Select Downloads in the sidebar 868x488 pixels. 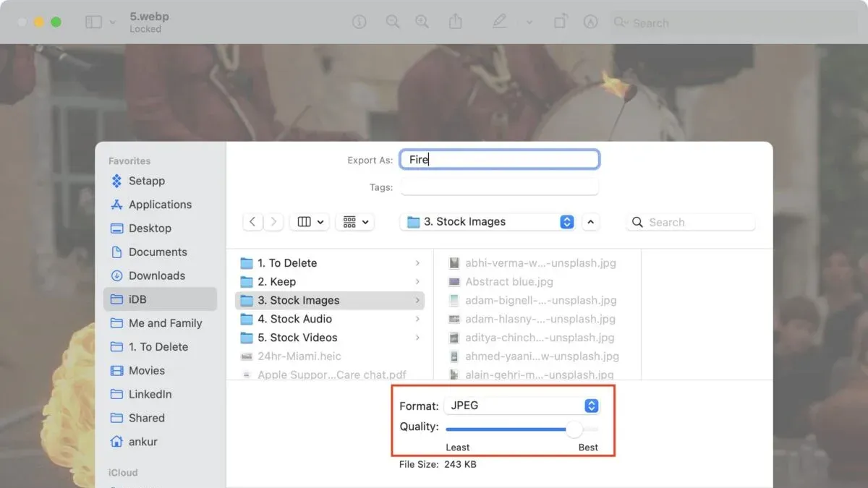(156, 275)
